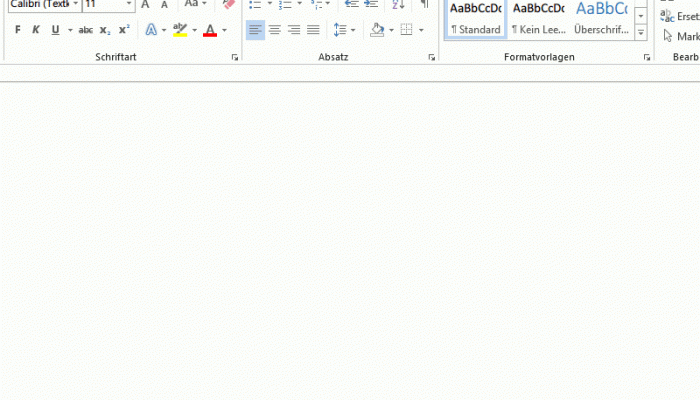Apply superscript formatting

coord(124,30)
